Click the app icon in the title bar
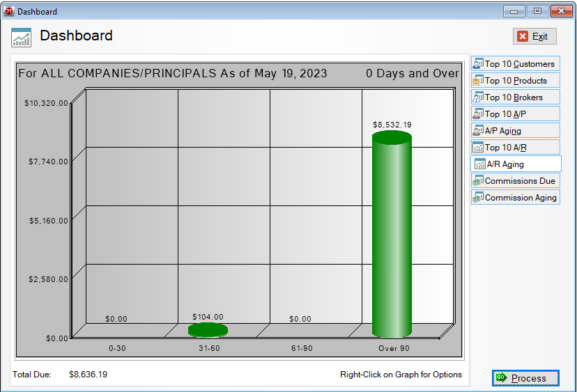The height and width of the screenshot is (392, 577). [9, 11]
